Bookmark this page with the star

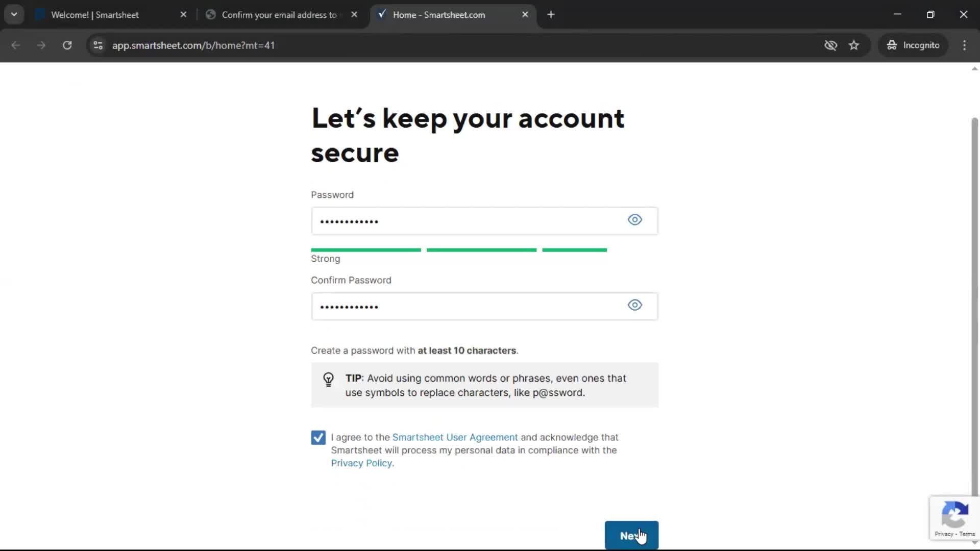[854, 45]
